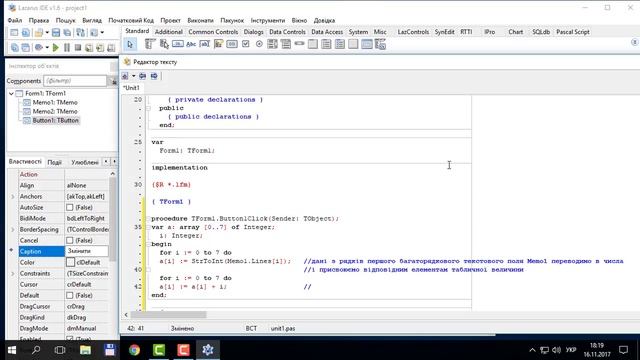Pick the TPopupMenu component icon
Screen dimensions: 640x360
164,44
